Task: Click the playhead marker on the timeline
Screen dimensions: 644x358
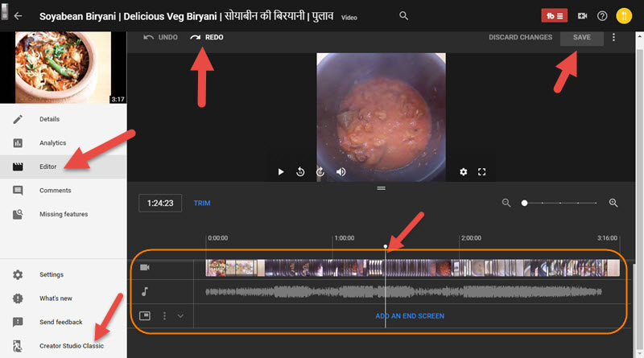Action: [x=386, y=246]
